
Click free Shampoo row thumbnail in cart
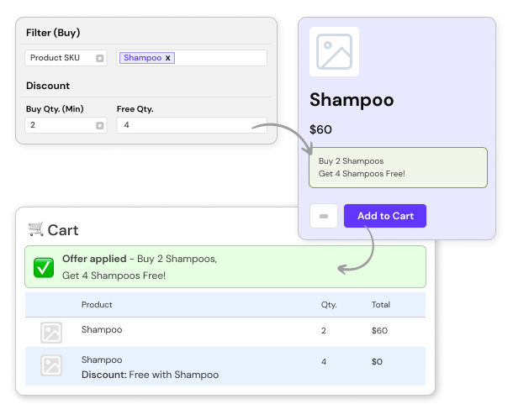[51, 365]
